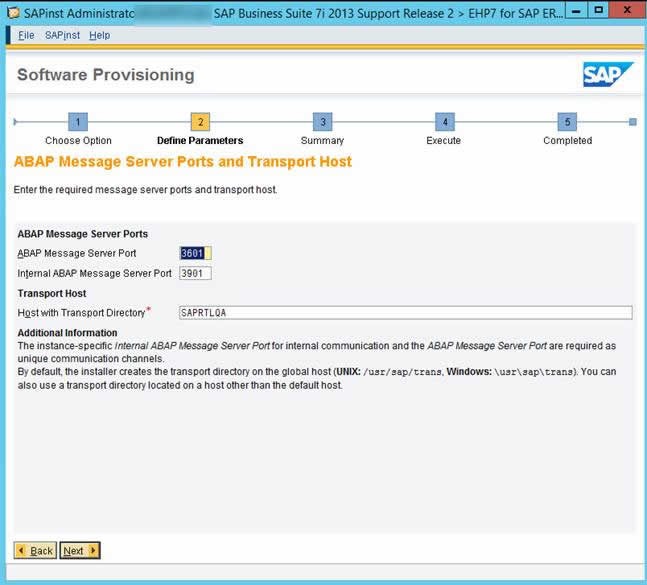Click the Host with Transport Directory field
647x585 pixels.
(x=406, y=312)
